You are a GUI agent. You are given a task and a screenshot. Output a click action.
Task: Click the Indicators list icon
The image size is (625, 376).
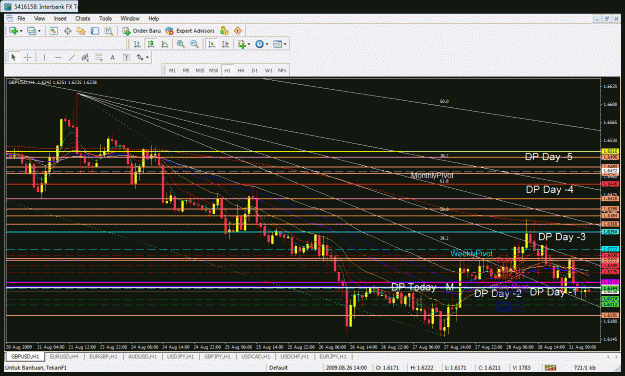click(242, 44)
